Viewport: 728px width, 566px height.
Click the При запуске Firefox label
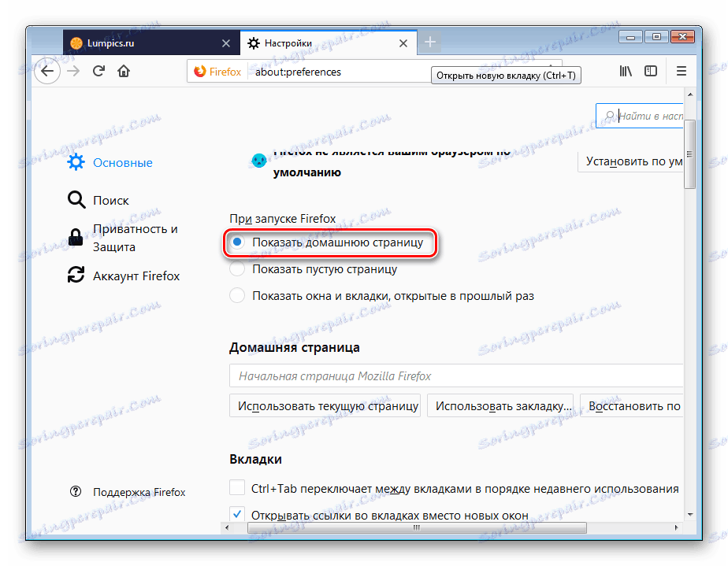(x=282, y=219)
